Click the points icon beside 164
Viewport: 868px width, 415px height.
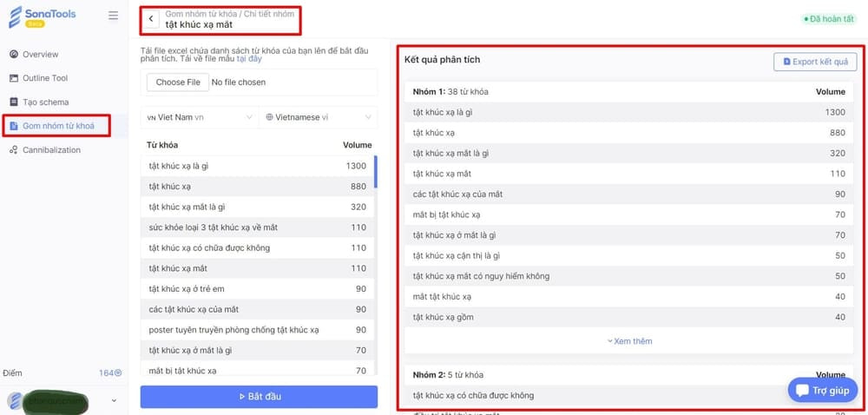(x=118, y=373)
